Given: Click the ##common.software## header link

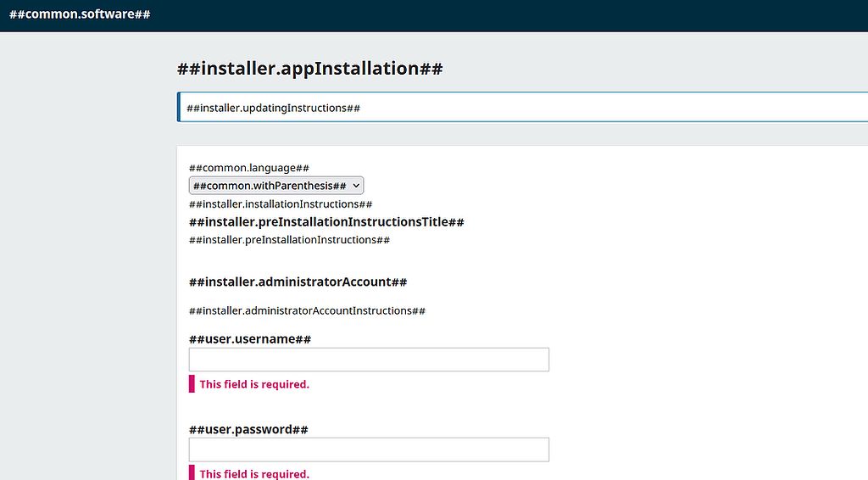Looking at the screenshot, I should (x=80, y=14).
